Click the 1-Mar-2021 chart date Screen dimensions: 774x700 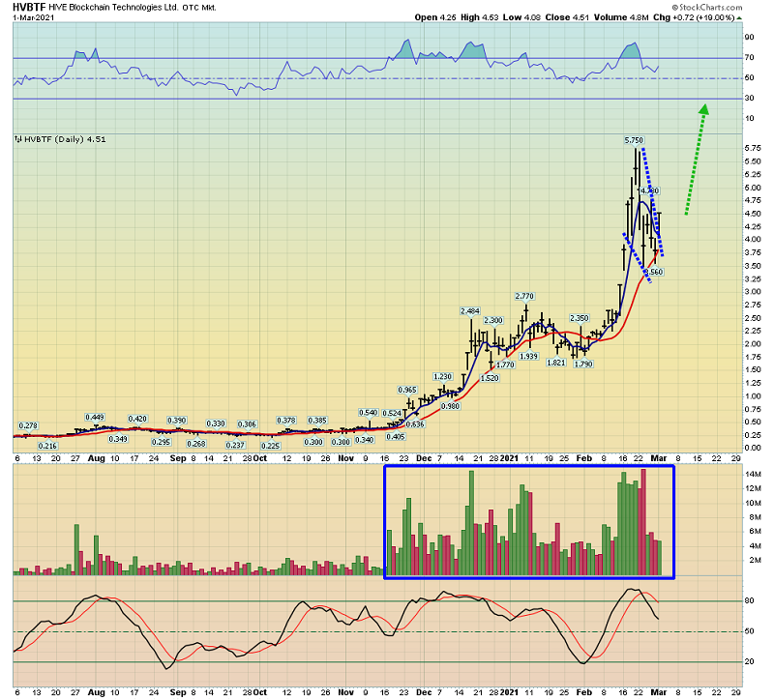[x=34, y=17]
